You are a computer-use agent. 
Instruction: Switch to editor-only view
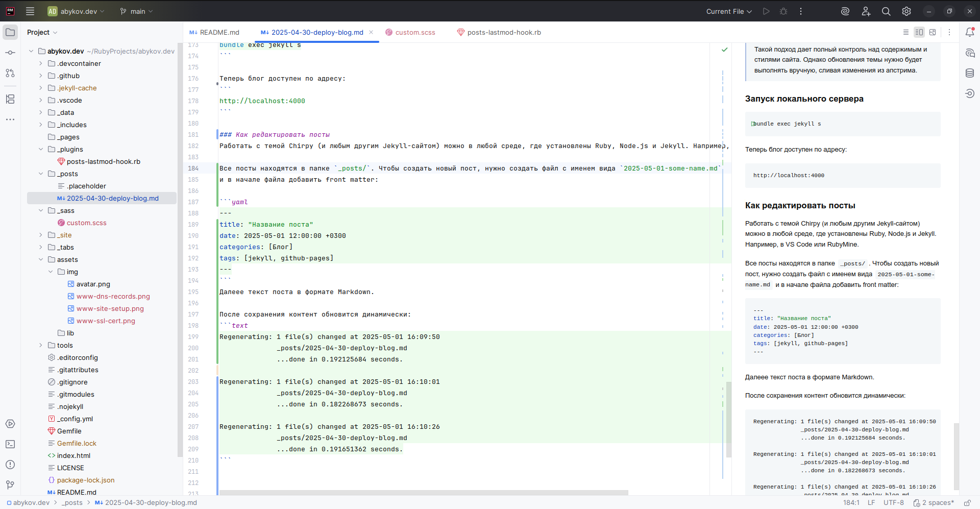click(906, 32)
